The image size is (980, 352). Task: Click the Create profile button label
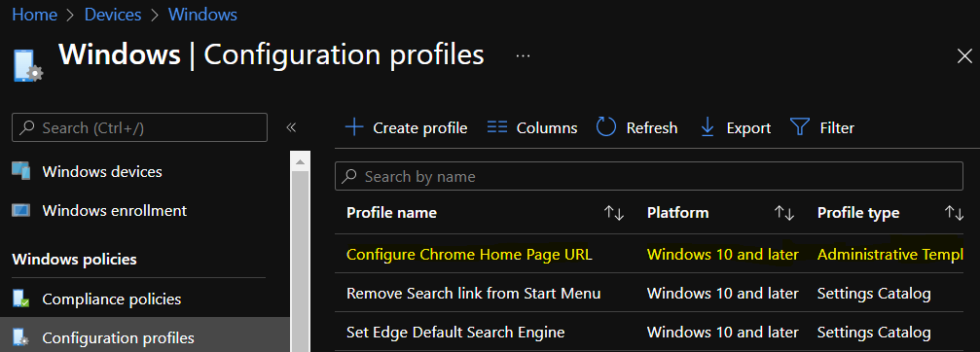coord(420,128)
